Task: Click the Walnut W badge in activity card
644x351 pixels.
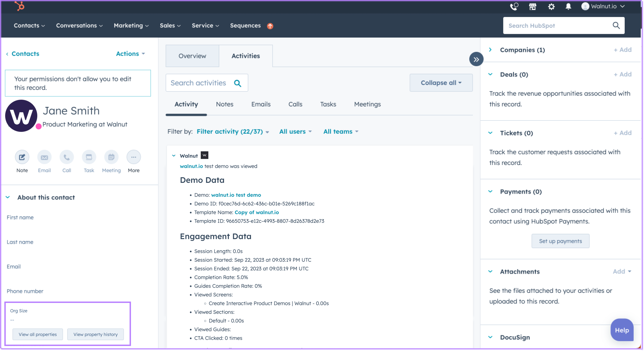Action: click(x=204, y=155)
